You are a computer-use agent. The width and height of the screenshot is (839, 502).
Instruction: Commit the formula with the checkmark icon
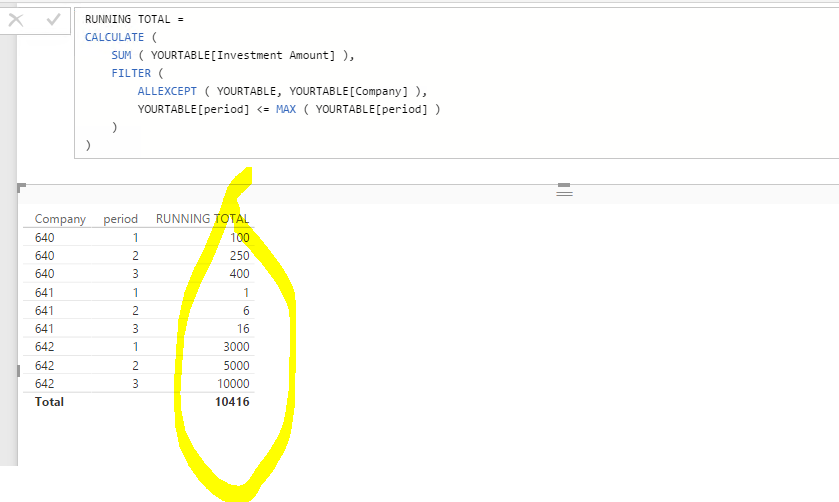(53, 20)
